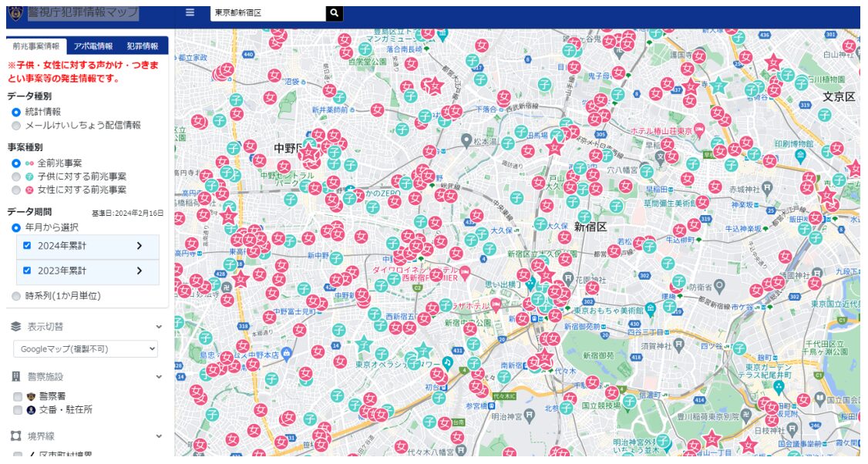The height and width of the screenshot is (464, 868).
Task: Expand the 2023年累計 arrow
Action: click(140, 271)
